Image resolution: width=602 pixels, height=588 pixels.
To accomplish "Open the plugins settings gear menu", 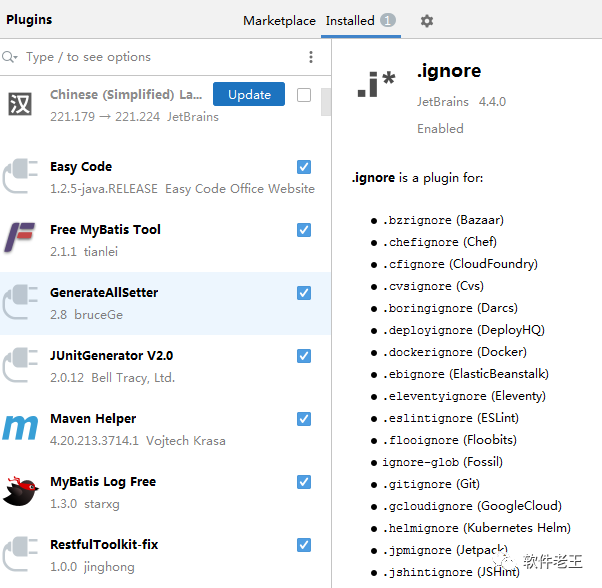I will click(427, 21).
